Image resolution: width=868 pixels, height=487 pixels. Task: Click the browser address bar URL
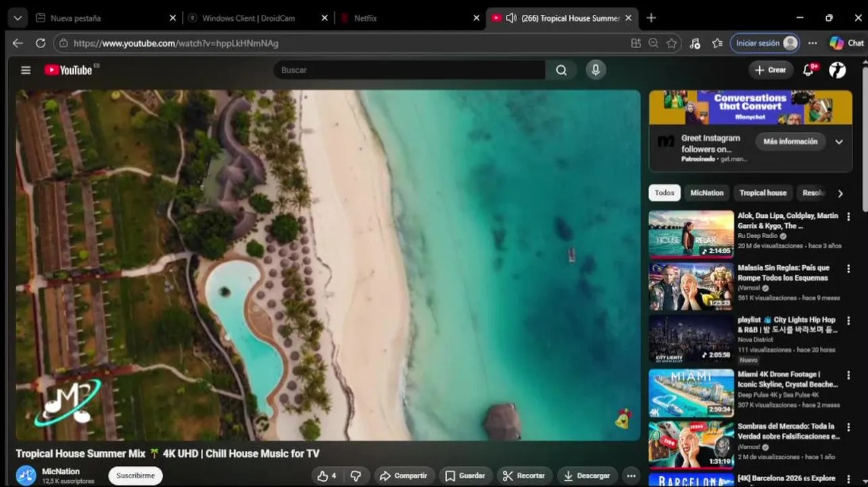tap(176, 43)
